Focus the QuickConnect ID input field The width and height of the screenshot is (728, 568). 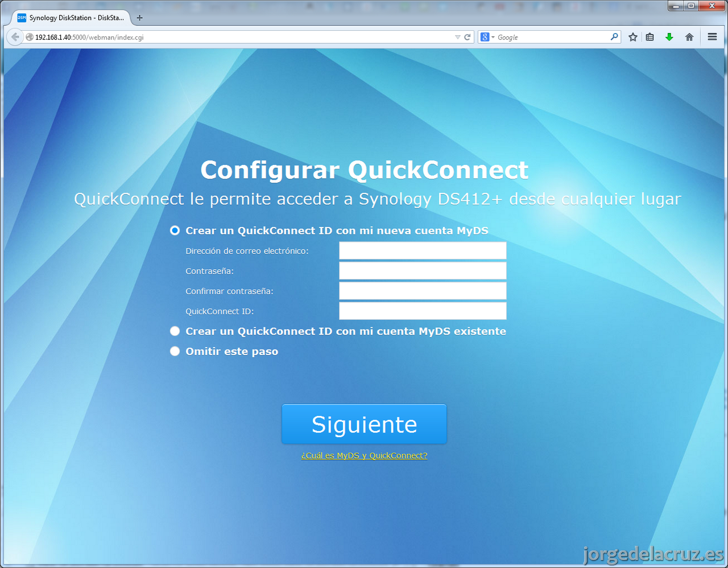(423, 311)
